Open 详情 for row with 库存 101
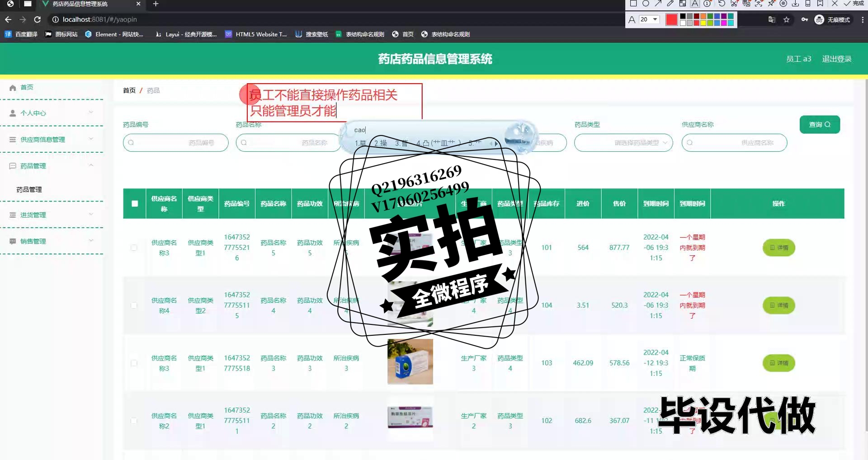 point(778,248)
